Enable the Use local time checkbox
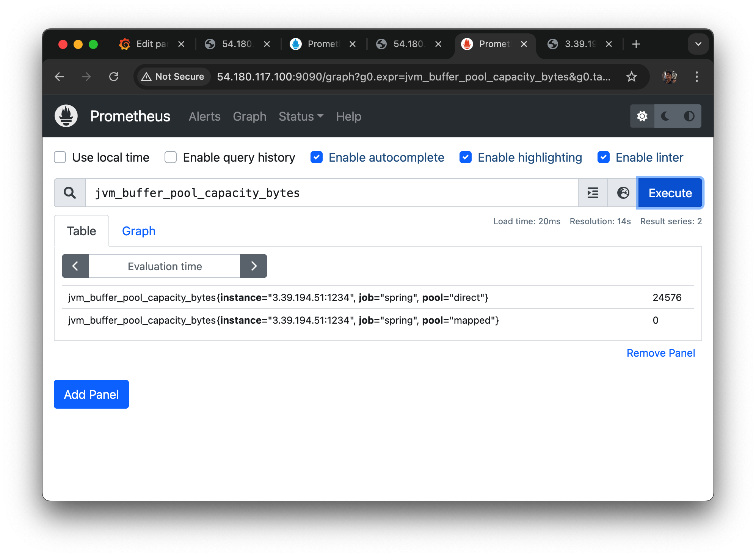 pos(60,157)
